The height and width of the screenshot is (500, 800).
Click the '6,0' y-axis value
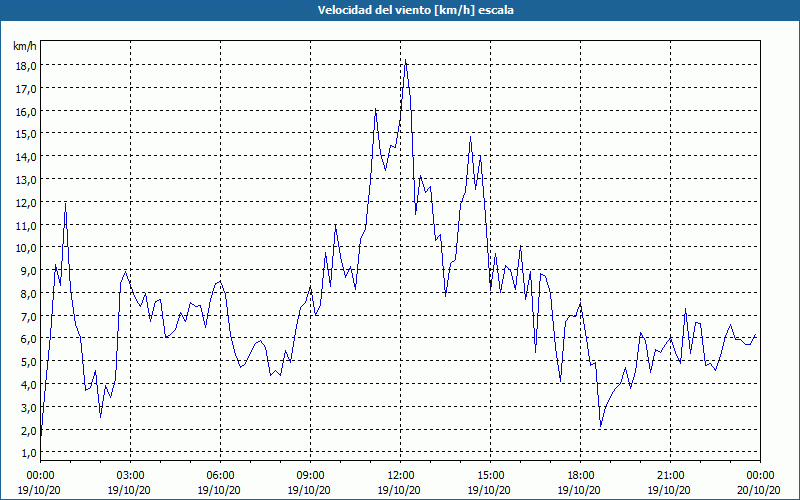pyautogui.click(x=29, y=339)
